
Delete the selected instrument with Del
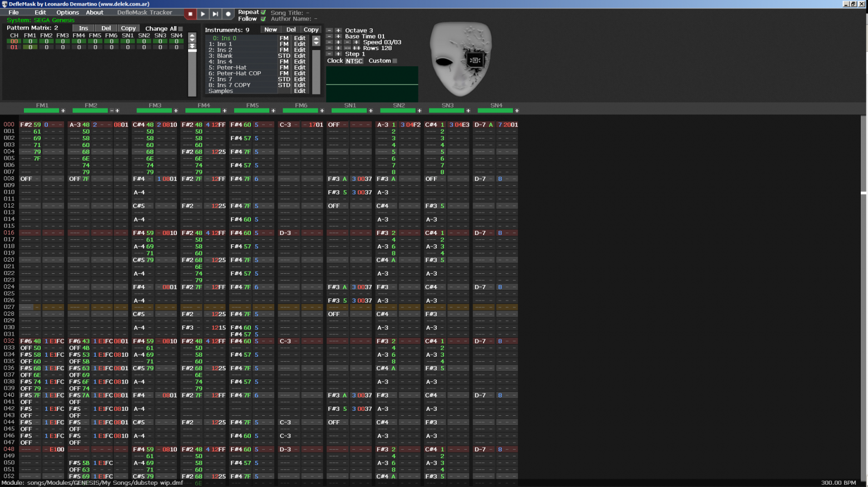point(291,29)
